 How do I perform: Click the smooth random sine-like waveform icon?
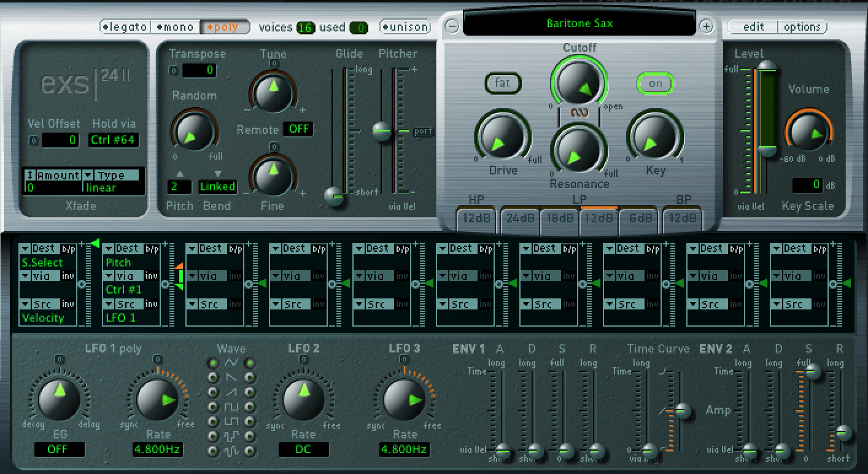[231, 451]
